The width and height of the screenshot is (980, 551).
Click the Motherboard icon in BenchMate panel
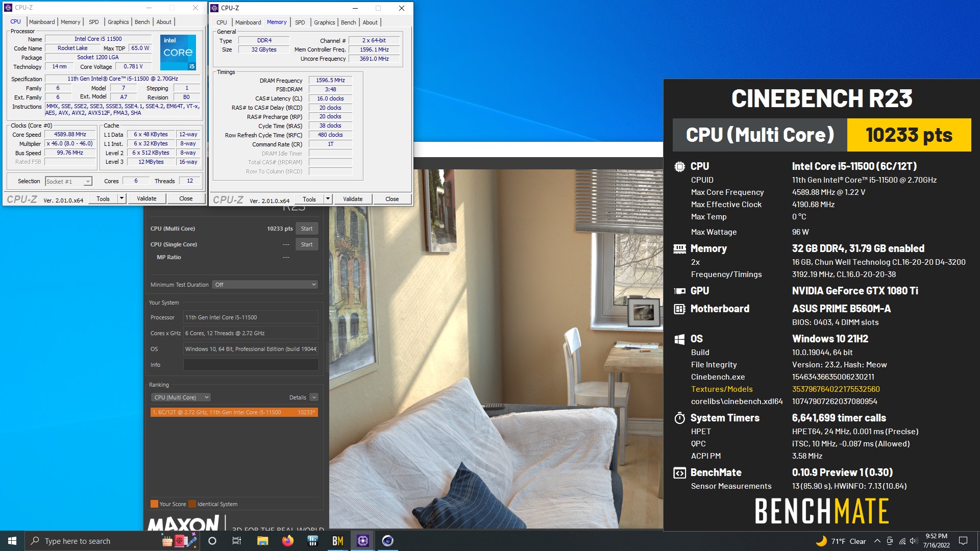pyautogui.click(x=679, y=309)
